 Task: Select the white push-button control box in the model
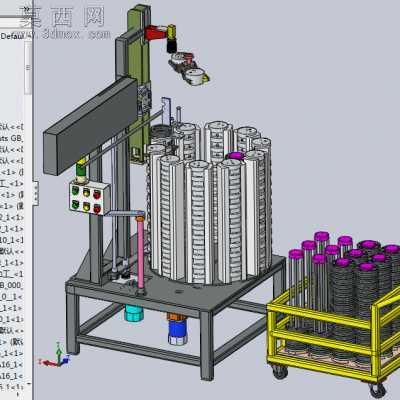(89, 197)
